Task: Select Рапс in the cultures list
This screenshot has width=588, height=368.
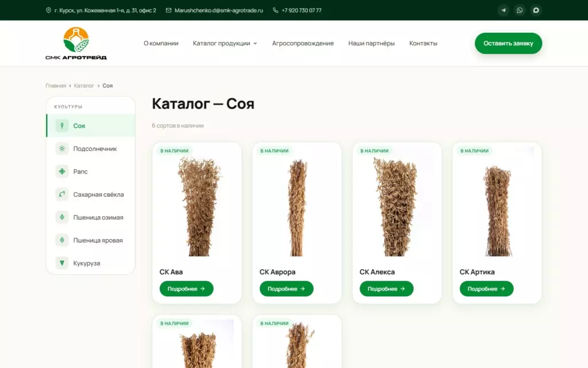Action: point(91,171)
